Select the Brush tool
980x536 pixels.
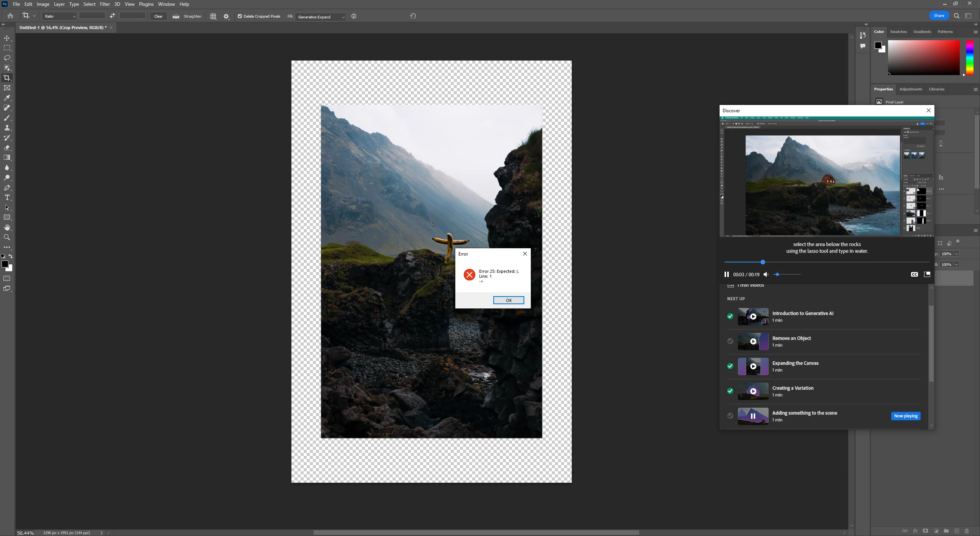coord(7,118)
